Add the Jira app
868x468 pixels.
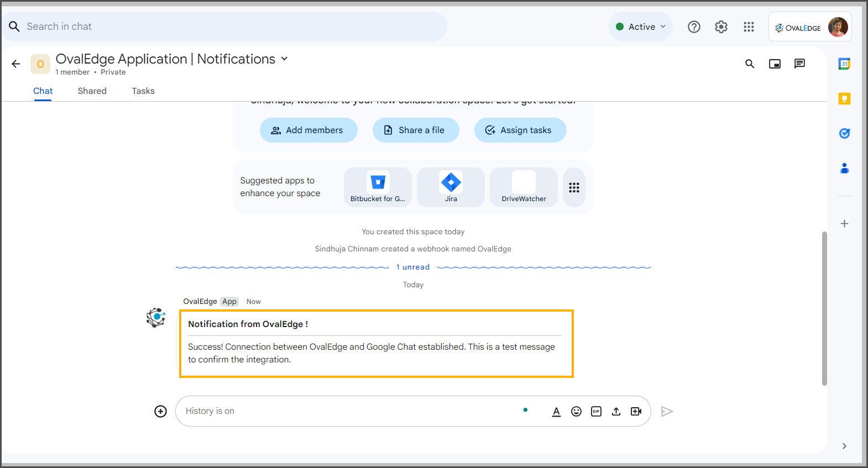tap(451, 187)
